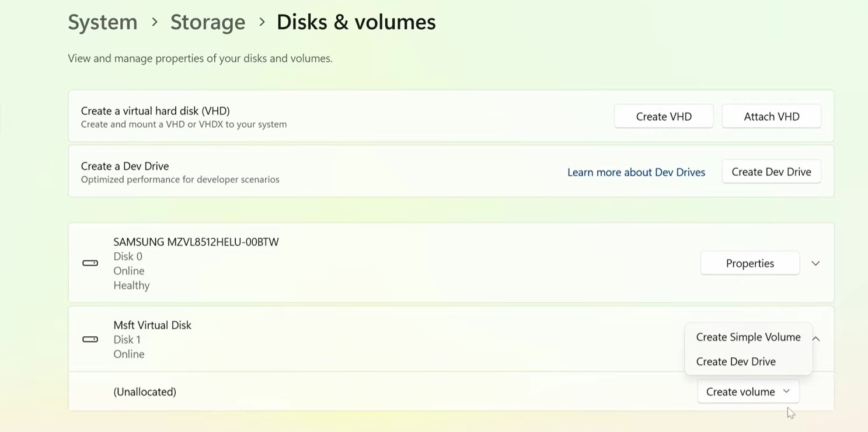Click the Msft Virtual Disk drive icon
The image size is (868, 432).
click(x=90, y=339)
